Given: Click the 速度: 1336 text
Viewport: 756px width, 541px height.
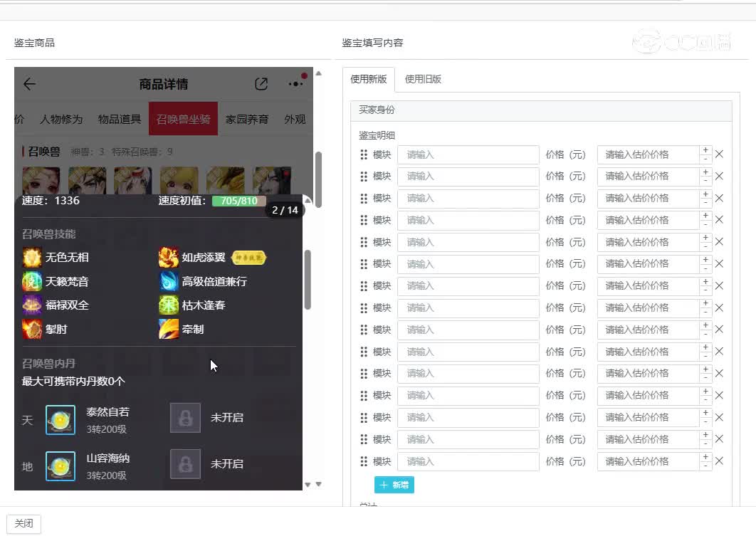Looking at the screenshot, I should (x=51, y=201).
